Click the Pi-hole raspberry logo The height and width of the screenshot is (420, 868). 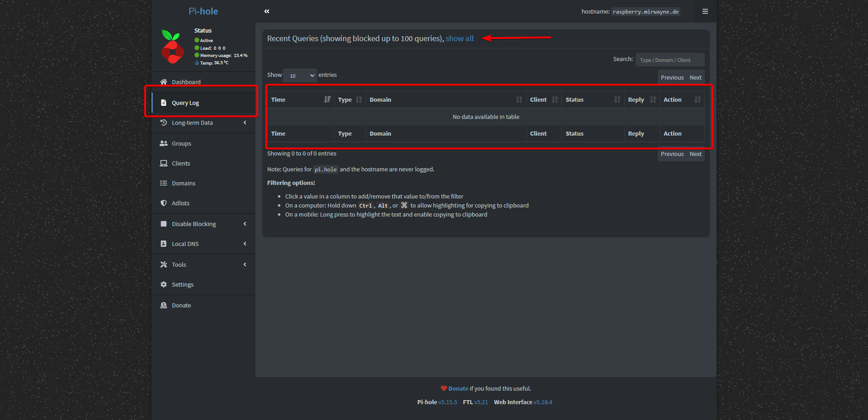[172, 47]
